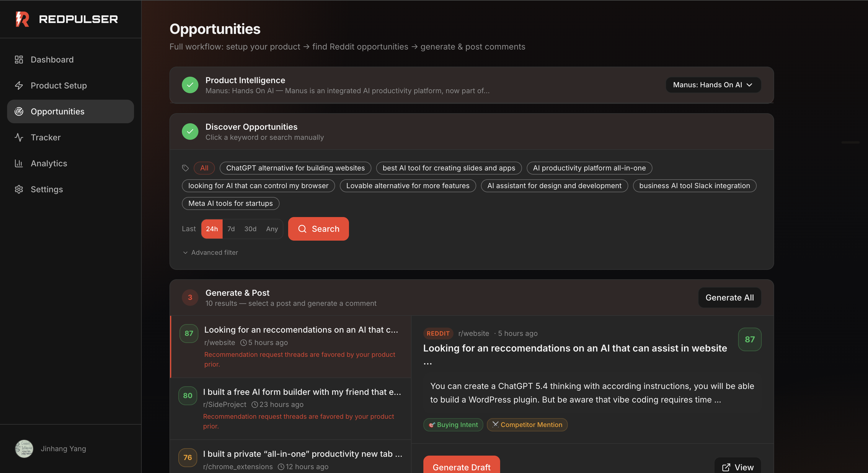Click the Analytics bar chart icon
This screenshot has width=868, height=473.
(x=19, y=163)
